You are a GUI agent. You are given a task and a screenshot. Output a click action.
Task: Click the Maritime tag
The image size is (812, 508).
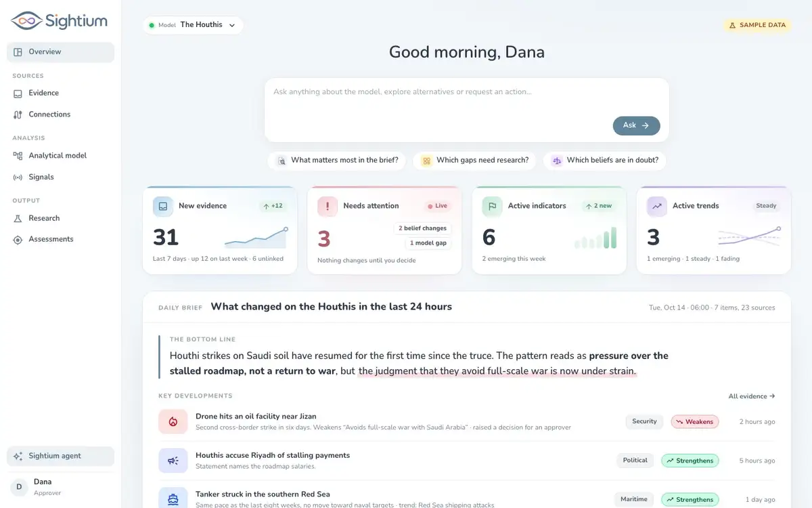634,499
